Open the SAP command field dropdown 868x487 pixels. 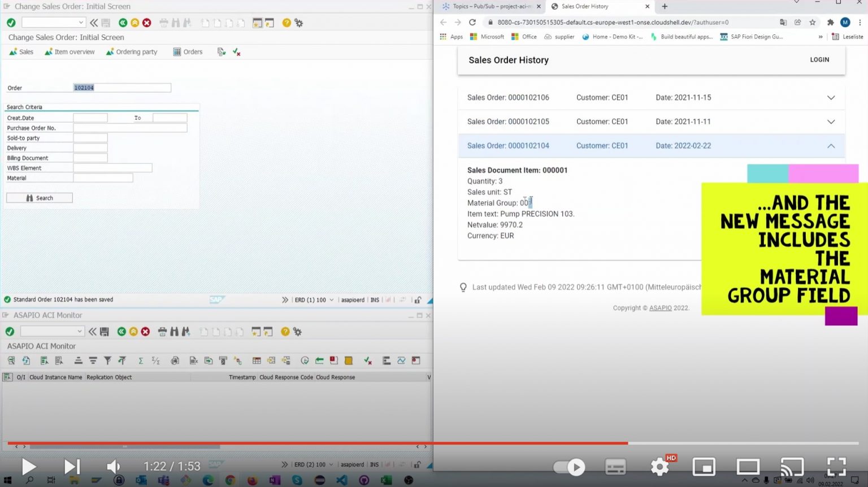coord(80,22)
